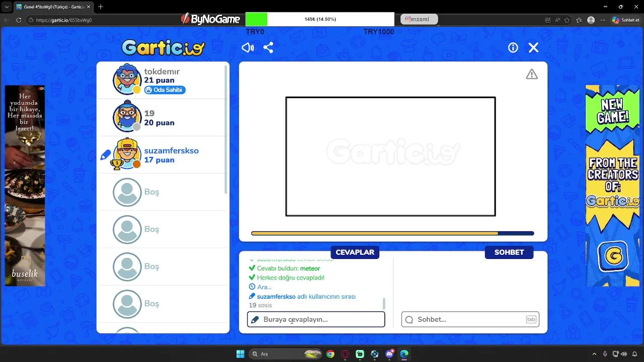
Task: Click the 'Cevabı buldun: meteor' message
Action: point(288,268)
